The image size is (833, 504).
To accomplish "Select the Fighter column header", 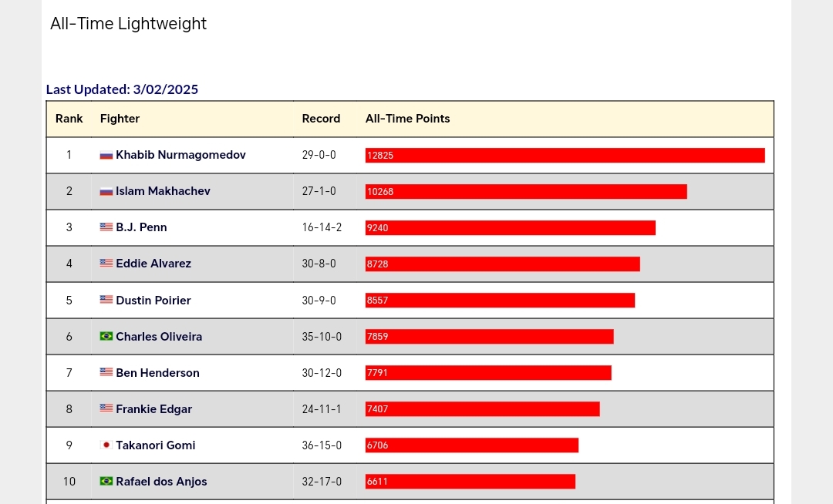I will (x=120, y=119).
